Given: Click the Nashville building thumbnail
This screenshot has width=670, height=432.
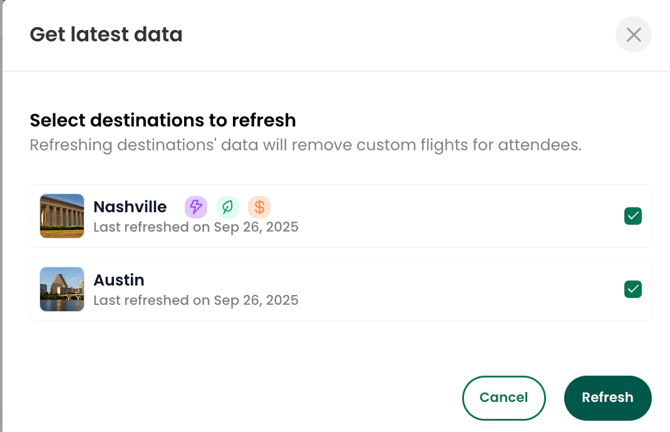Looking at the screenshot, I should pyautogui.click(x=62, y=216).
